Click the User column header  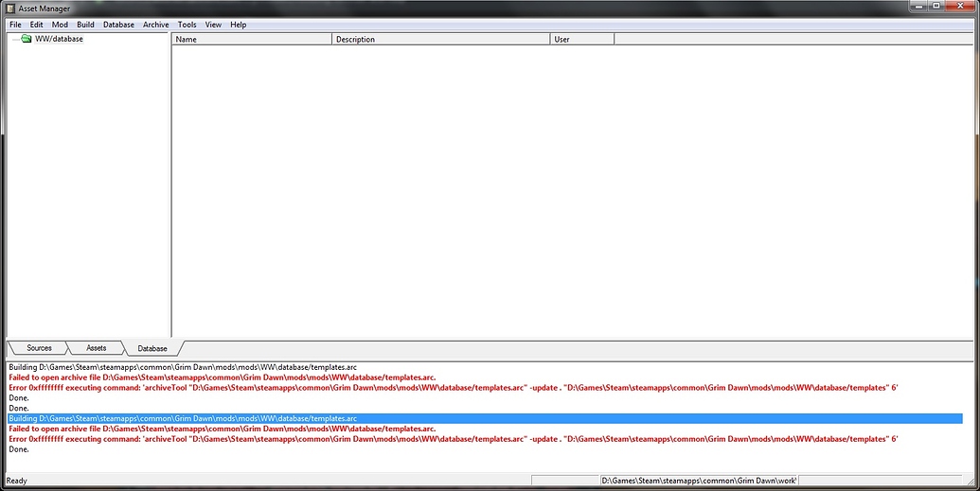(x=581, y=40)
